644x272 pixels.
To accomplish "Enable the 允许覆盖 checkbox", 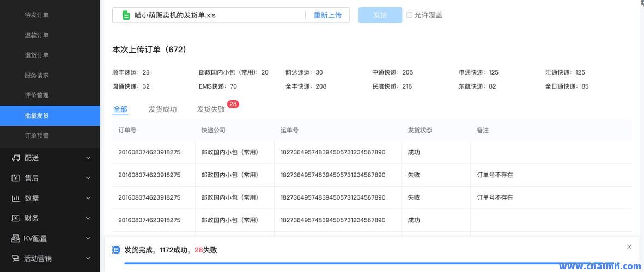I will 409,15.
